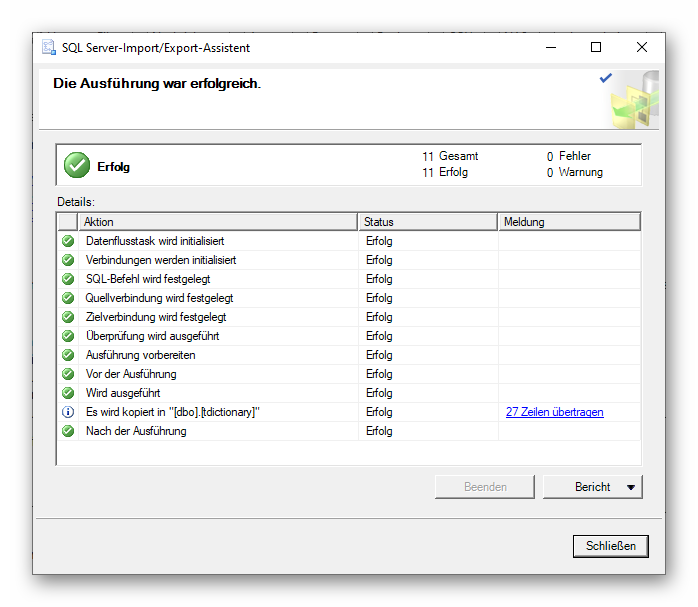Open the 27 Zeilen übertragen link
The image size is (698, 607).
tap(554, 412)
